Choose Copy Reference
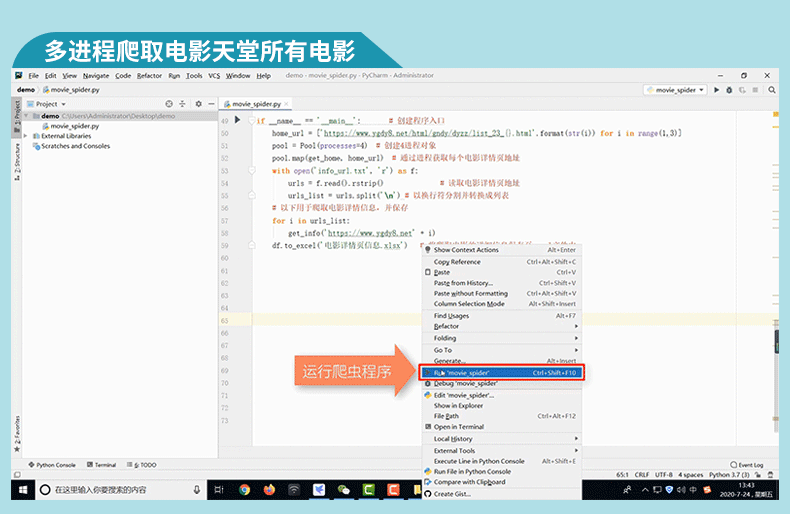The height and width of the screenshot is (514, 790). (x=502, y=262)
